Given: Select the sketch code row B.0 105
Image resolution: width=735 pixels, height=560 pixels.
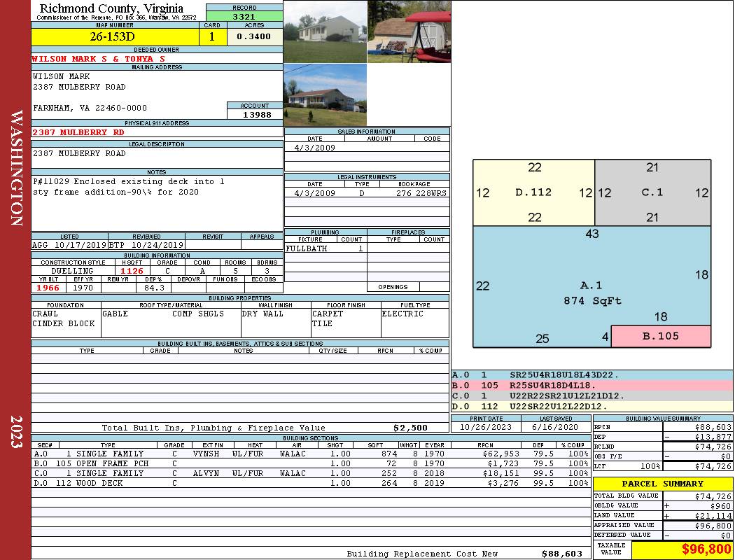Looking at the screenshot, I should point(591,385).
